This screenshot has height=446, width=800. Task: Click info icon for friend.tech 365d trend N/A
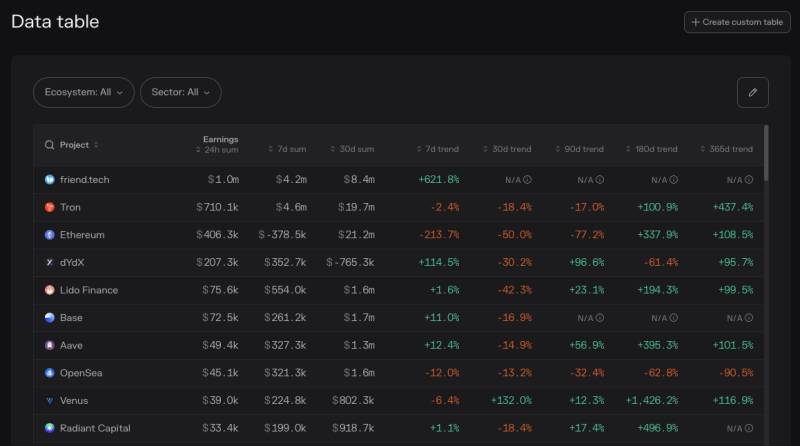748,180
